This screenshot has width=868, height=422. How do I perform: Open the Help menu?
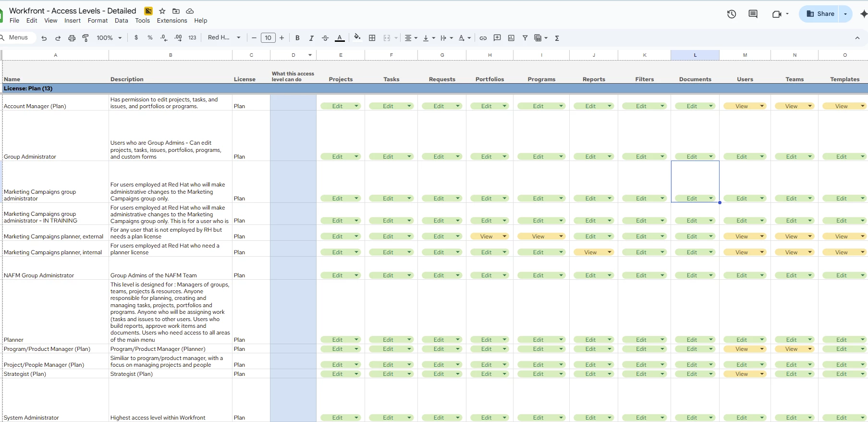201,21
